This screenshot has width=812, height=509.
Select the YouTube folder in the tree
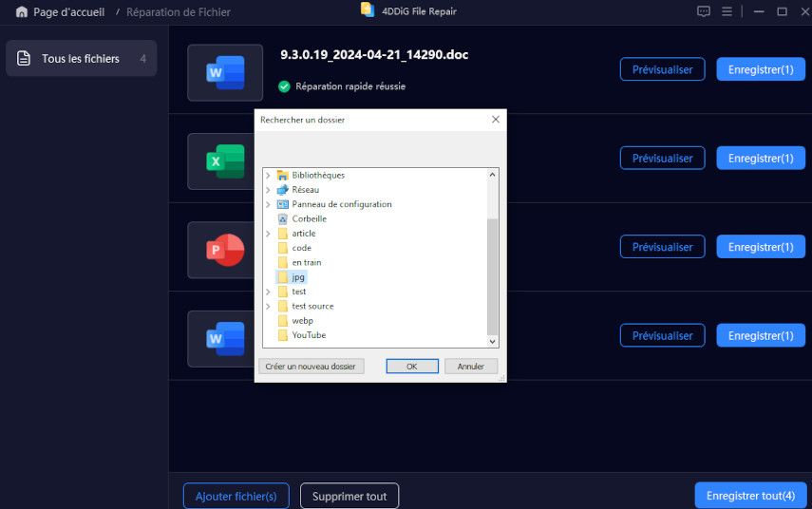308,335
